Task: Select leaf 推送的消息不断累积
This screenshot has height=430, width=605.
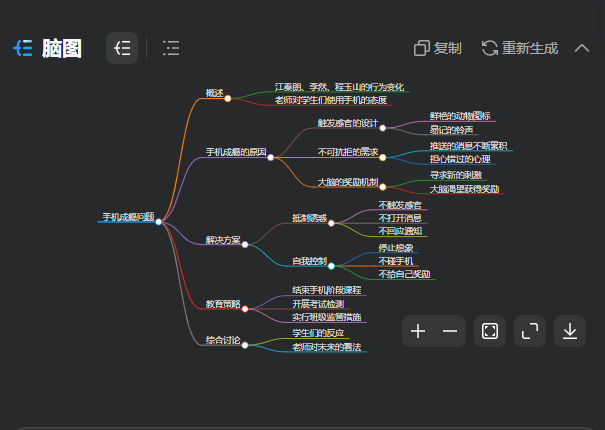Action: pyautogui.click(x=468, y=146)
